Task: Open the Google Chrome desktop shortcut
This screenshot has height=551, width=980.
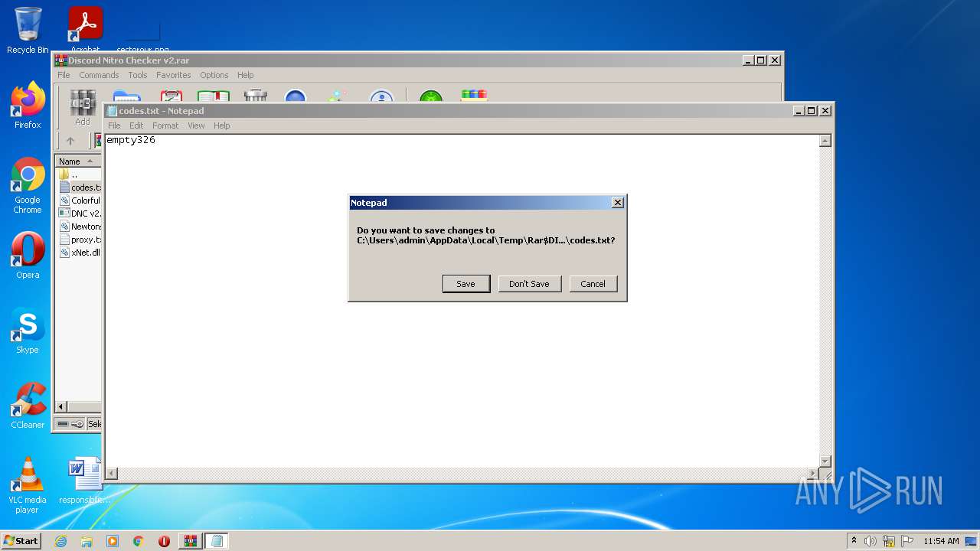Action: click(28, 186)
